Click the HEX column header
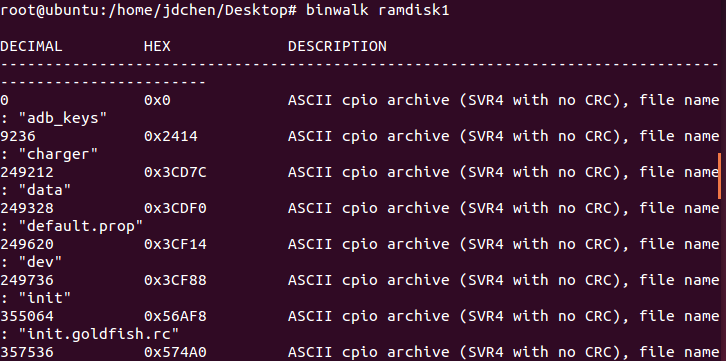This screenshot has height=361, width=726. pos(157,46)
